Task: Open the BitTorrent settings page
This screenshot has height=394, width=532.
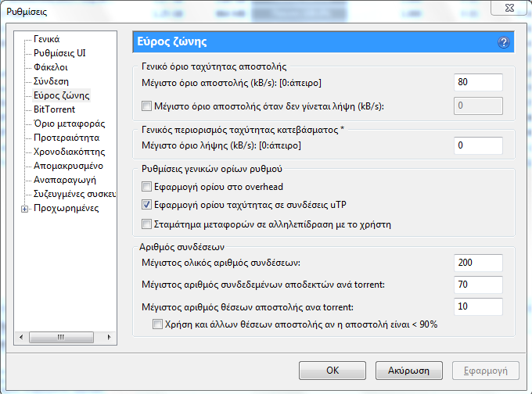Action: tap(54, 109)
